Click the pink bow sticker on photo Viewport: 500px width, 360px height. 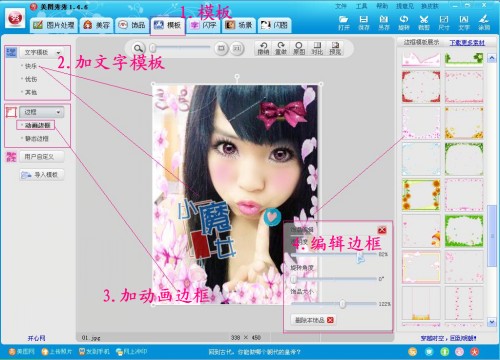[283, 114]
